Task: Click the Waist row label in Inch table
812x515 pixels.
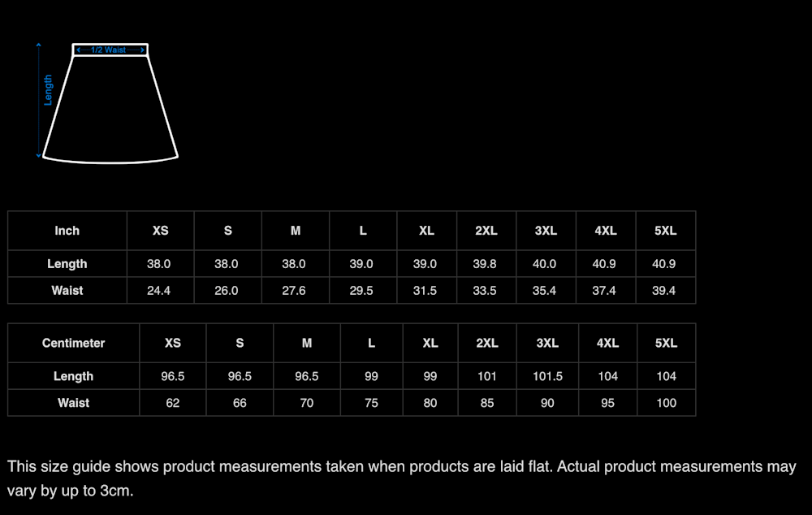Action: pyautogui.click(x=67, y=290)
